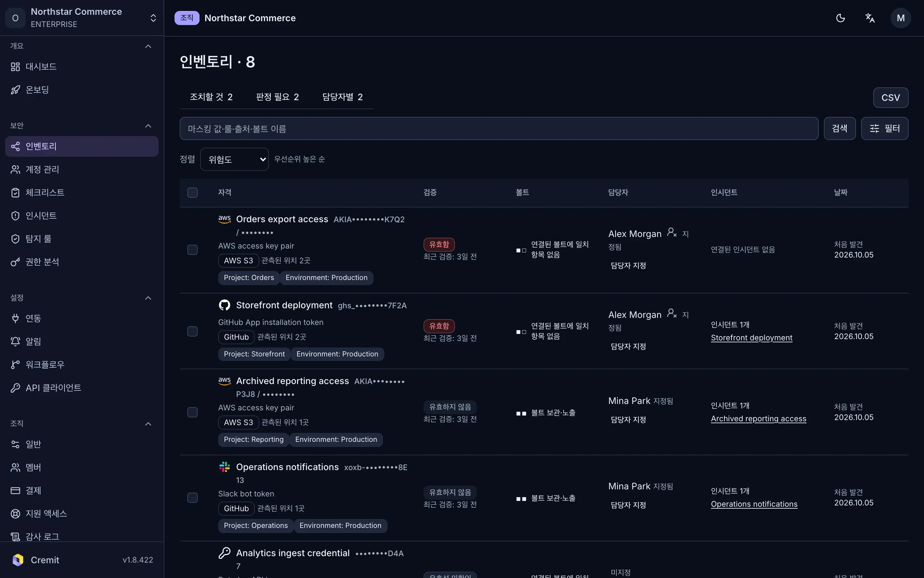Open 권한 분석 key item
924x578 pixels.
click(x=82, y=262)
